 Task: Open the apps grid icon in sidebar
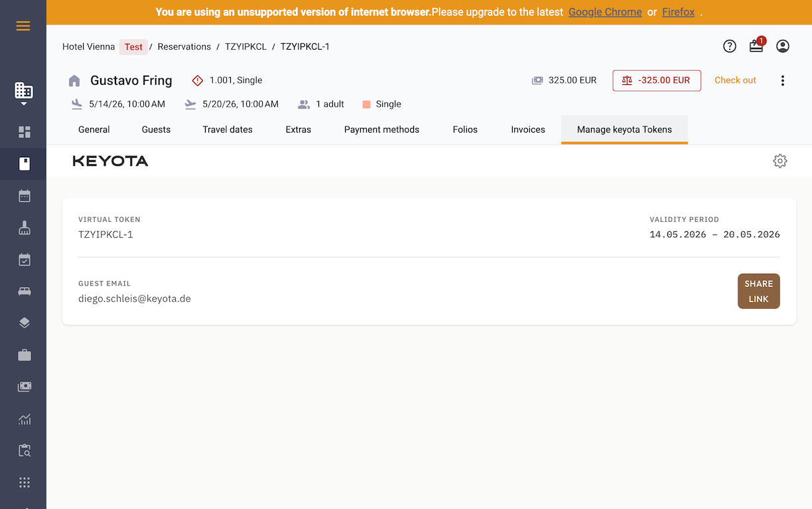[25, 482]
